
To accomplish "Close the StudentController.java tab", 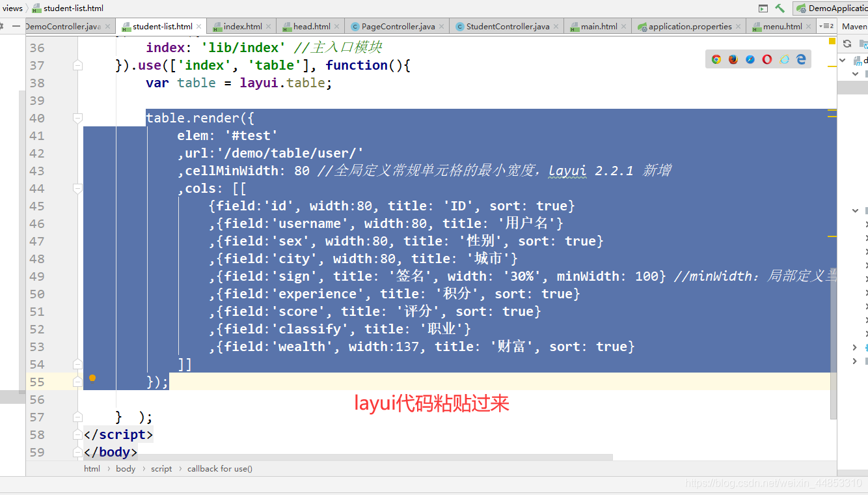I will pos(556,27).
